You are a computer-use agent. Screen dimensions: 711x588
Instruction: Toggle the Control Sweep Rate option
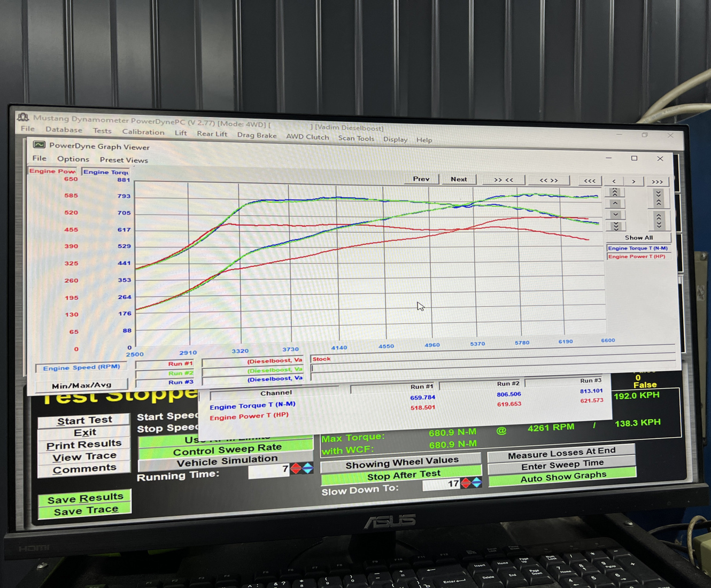click(227, 450)
